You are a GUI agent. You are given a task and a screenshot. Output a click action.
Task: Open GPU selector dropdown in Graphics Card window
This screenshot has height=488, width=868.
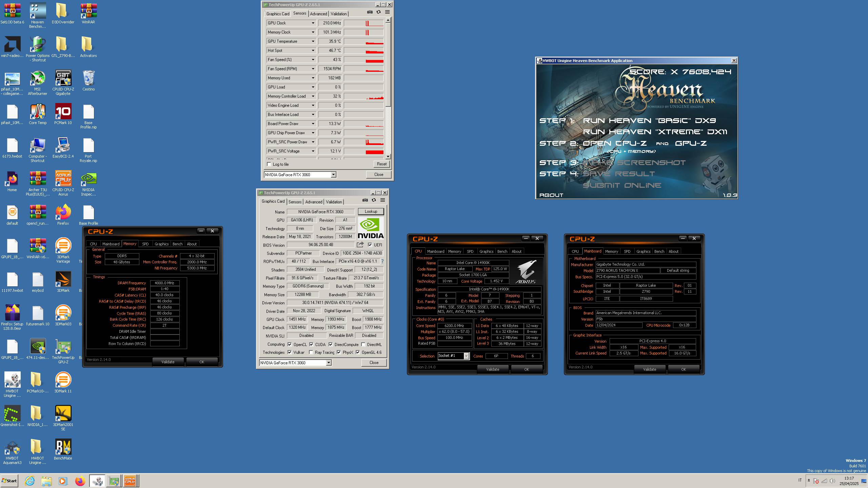pos(329,363)
